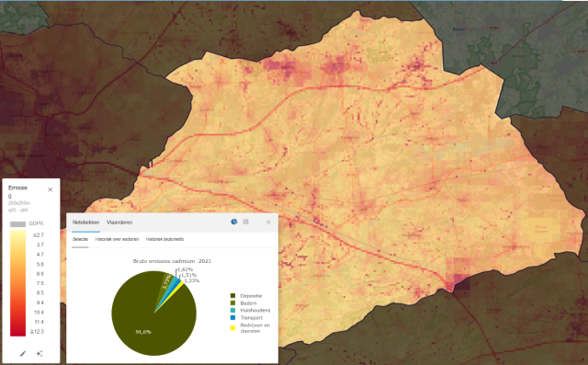This screenshot has height=365, width=588.
Task: Open Historiek over sectoren tab
Action: (x=117, y=239)
